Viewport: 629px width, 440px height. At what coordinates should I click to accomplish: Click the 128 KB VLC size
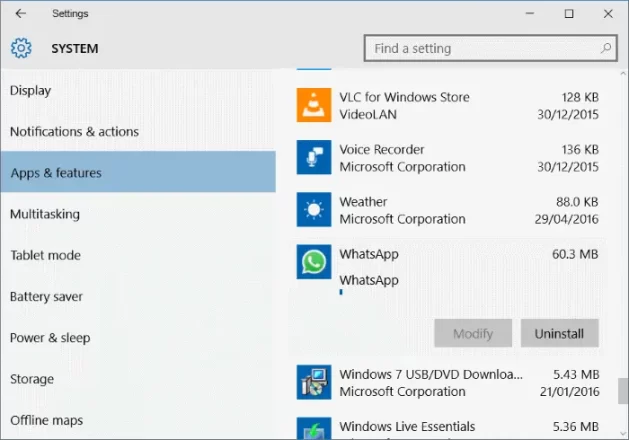coord(580,97)
